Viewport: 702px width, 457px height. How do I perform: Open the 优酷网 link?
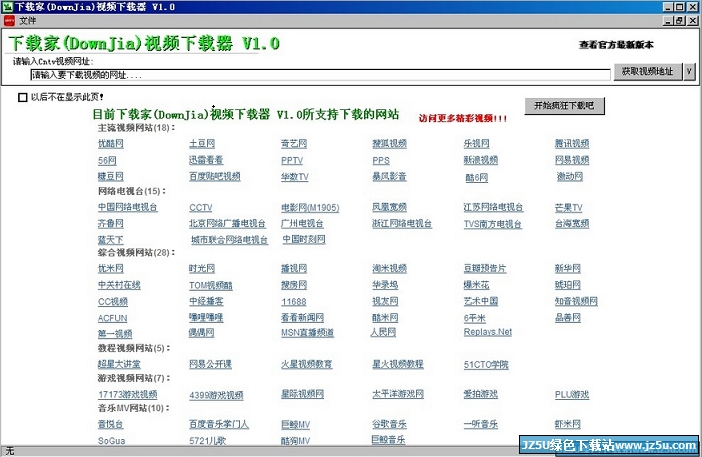111,144
